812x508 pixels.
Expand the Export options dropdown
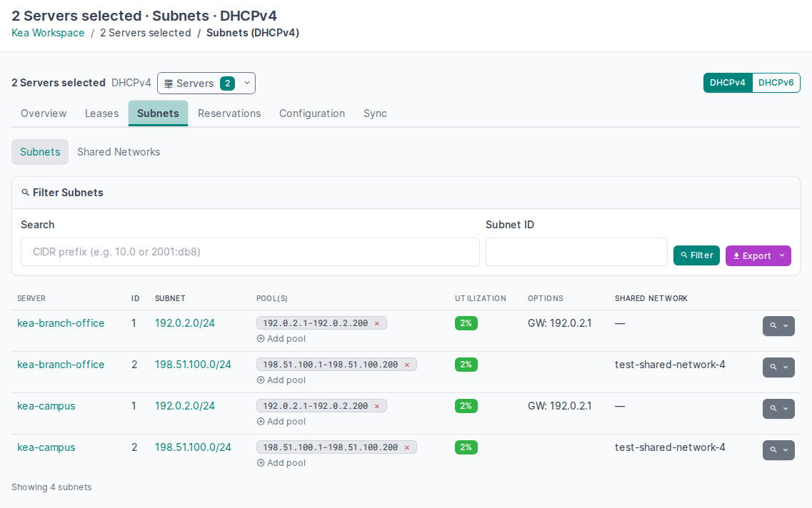coord(782,255)
